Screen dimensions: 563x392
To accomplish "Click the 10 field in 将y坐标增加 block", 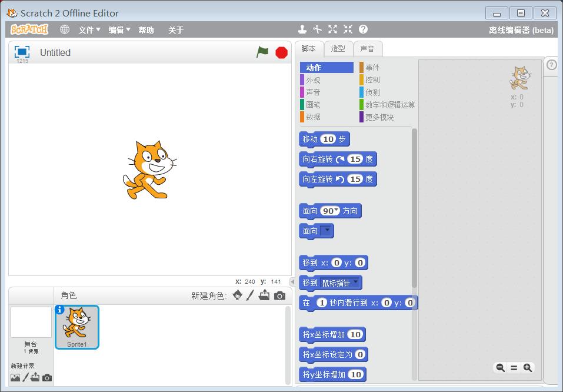I will pyautogui.click(x=355, y=374).
